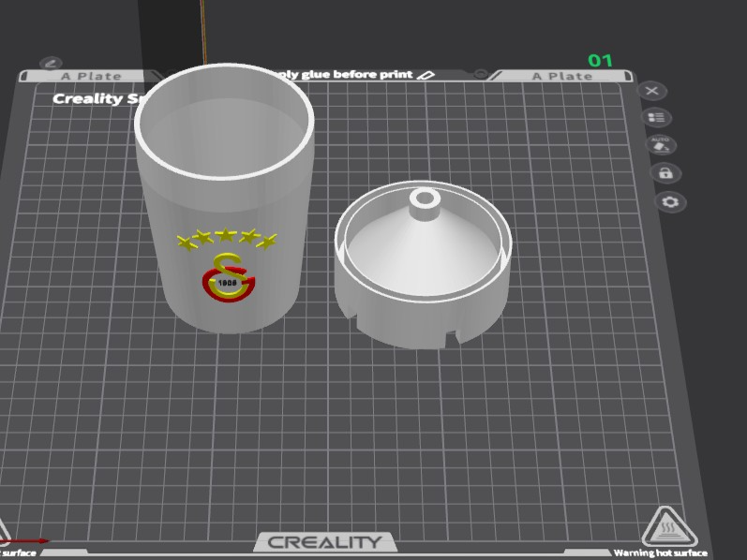
Task: Select the tall cup model with the logo
Action: point(224,200)
